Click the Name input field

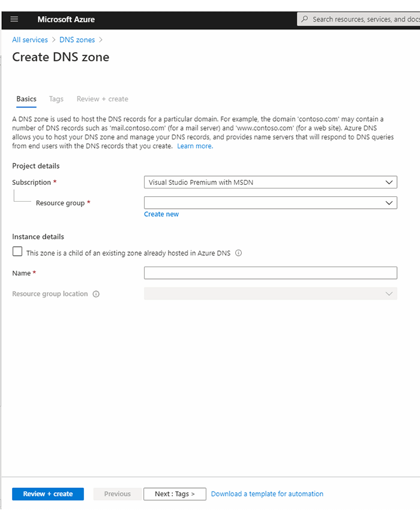click(x=270, y=273)
